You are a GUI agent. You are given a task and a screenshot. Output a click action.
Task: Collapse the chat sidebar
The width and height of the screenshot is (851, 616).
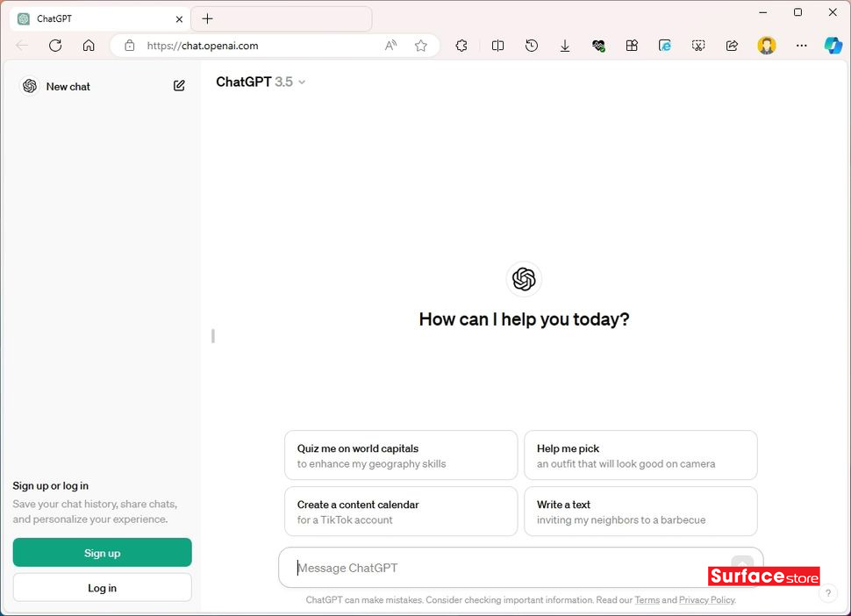pos(211,336)
